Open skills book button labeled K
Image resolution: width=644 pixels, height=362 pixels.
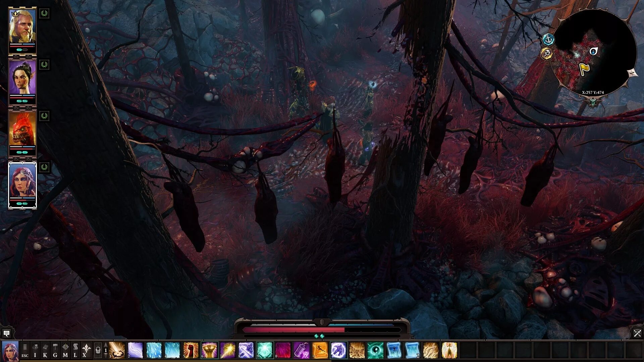point(45,350)
